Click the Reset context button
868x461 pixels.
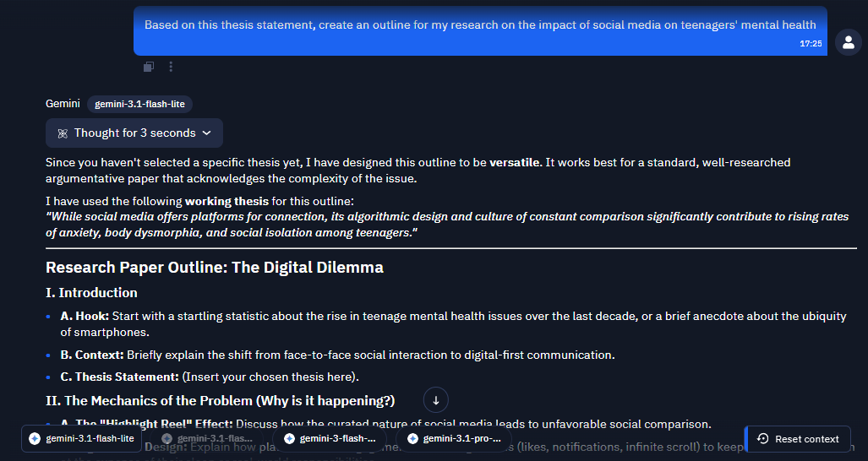point(798,439)
